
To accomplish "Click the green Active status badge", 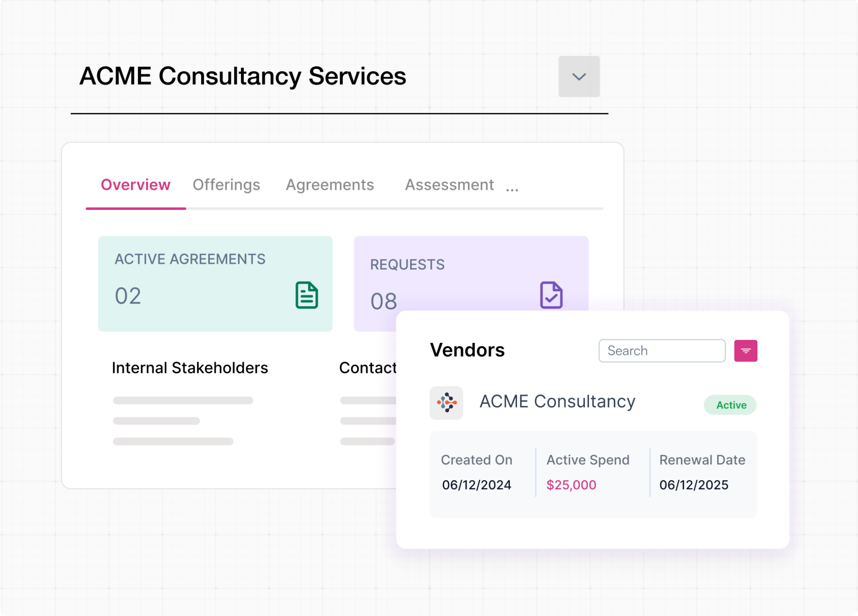I will tap(730, 405).
